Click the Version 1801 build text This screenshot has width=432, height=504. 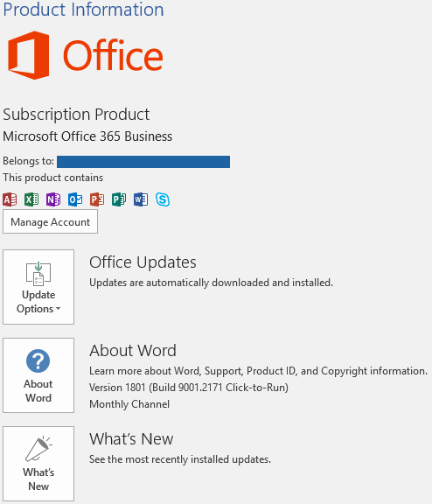pos(189,388)
